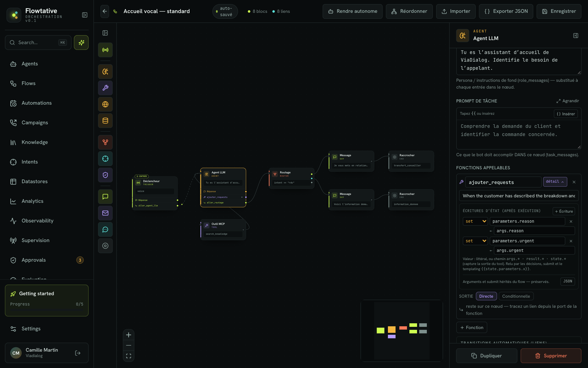Select Directe output mode
This screenshot has width=588, height=368.
tap(486, 296)
